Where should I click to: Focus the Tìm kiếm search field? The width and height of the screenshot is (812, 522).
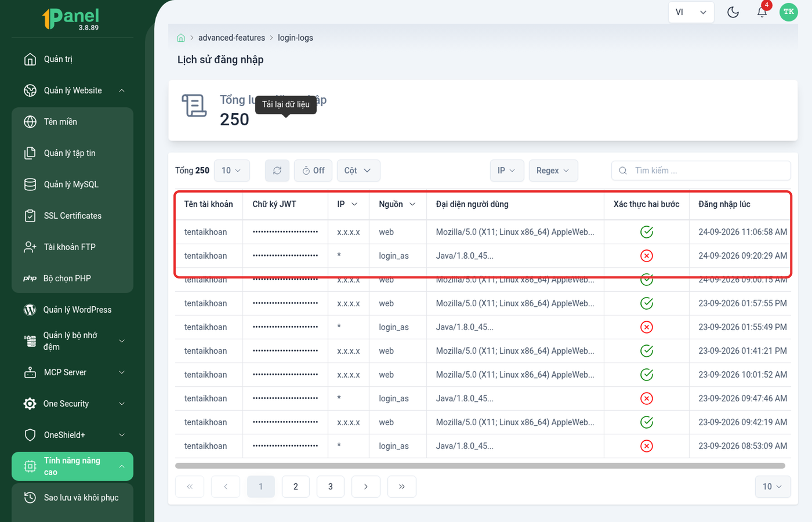[701, 171]
